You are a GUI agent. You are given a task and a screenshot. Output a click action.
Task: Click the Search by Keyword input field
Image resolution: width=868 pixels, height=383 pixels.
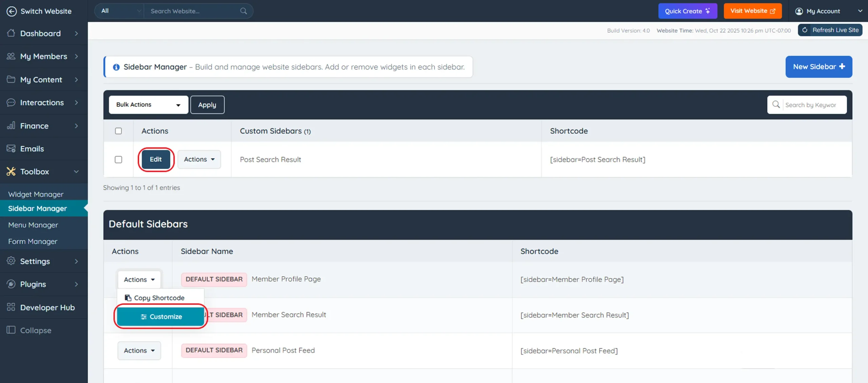(813, 105)
